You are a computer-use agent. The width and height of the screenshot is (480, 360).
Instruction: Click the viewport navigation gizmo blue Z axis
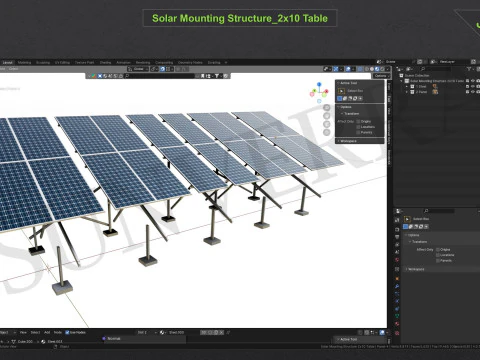pyautogui.click(x=319, y=85)
